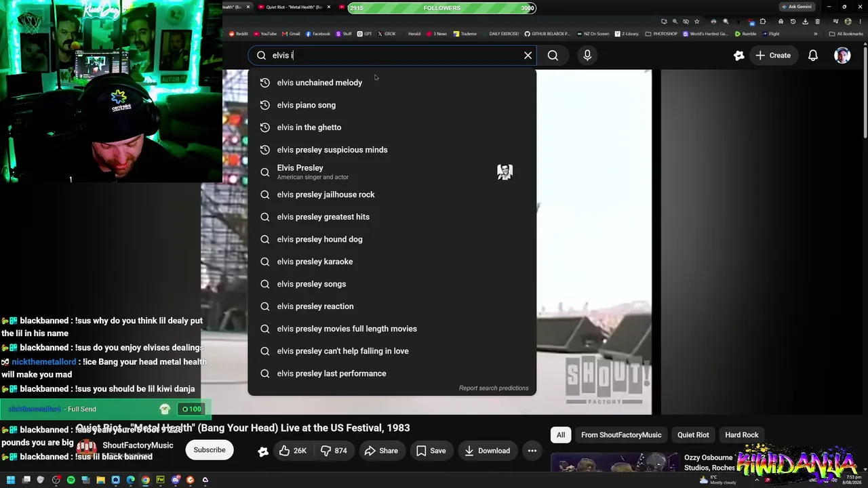The width and height of the screenshot is (868, 488).
Task: Like the video with 26K likes
Action: [292, 451]
